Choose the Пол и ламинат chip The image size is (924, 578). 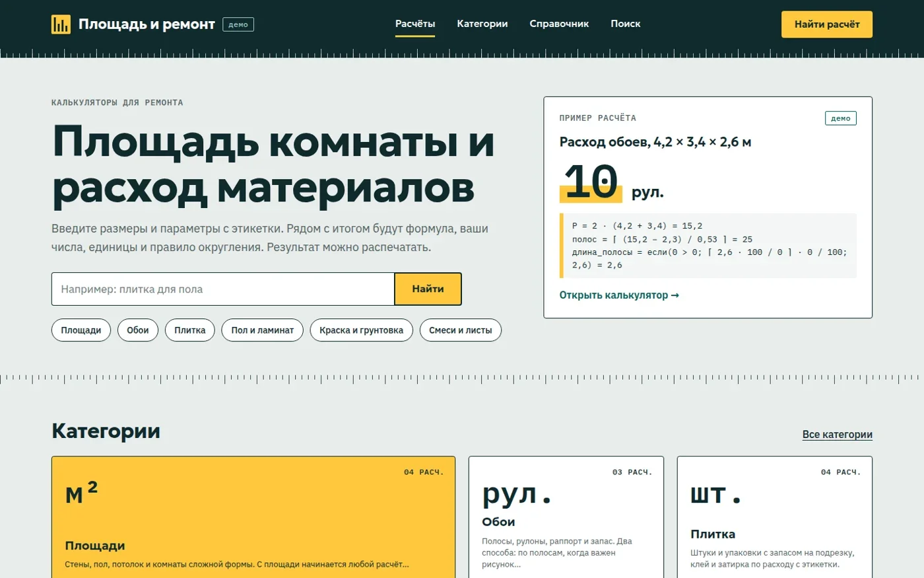(x=263, y=330)
